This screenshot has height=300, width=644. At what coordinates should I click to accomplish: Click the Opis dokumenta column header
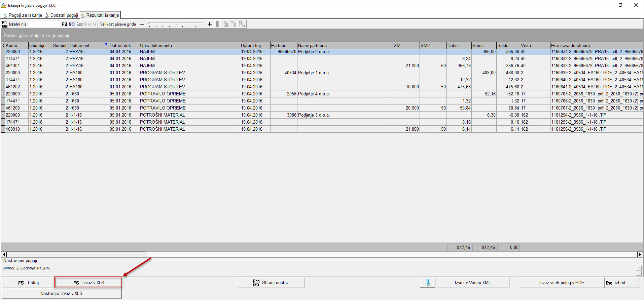point(189,45)
